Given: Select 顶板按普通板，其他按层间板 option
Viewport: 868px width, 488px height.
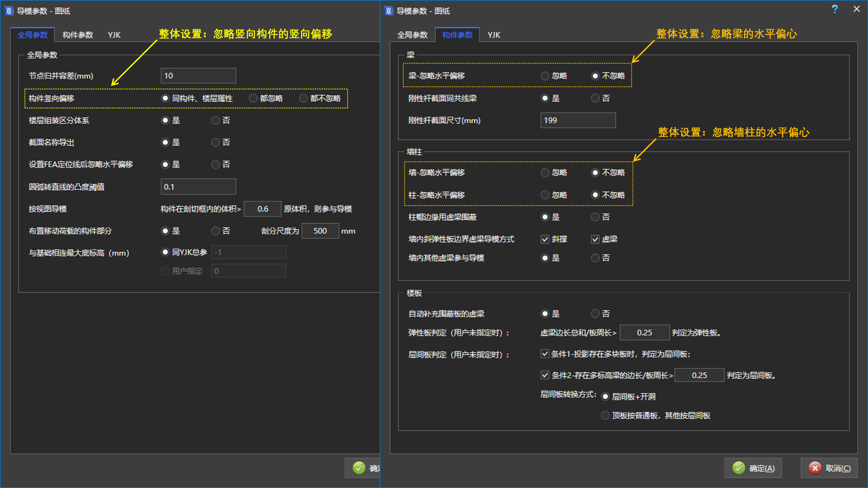Looking at the screenshot, I should pyautogui.click(x=605, y=415).
